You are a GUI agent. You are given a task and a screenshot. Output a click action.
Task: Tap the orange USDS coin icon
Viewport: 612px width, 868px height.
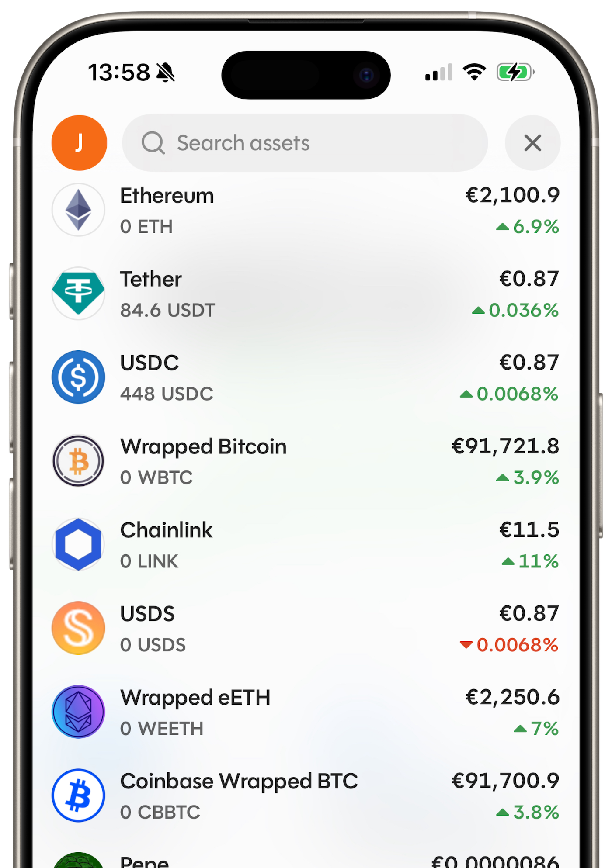(78, 628)
